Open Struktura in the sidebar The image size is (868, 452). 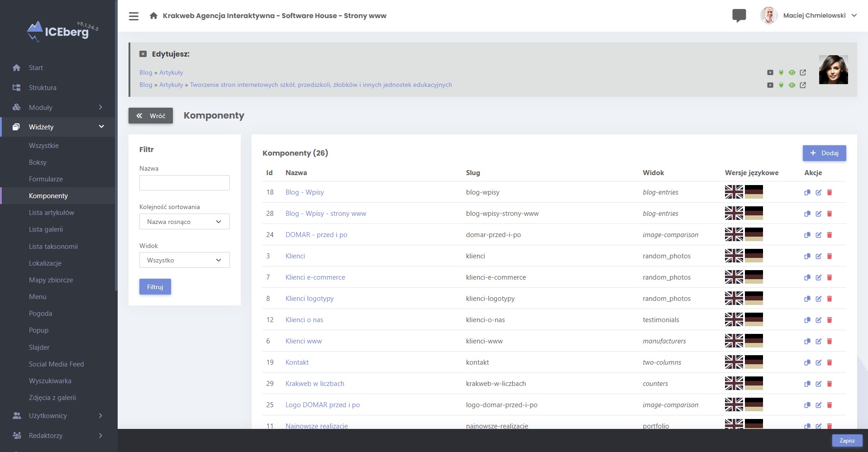(43, 88)
